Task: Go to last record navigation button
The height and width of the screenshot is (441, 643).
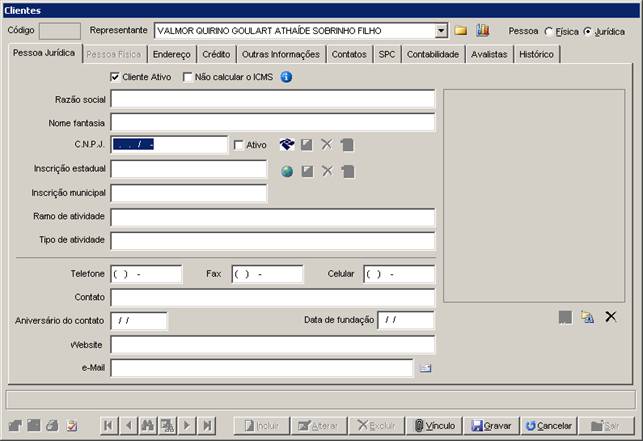Action: [207, 425]
